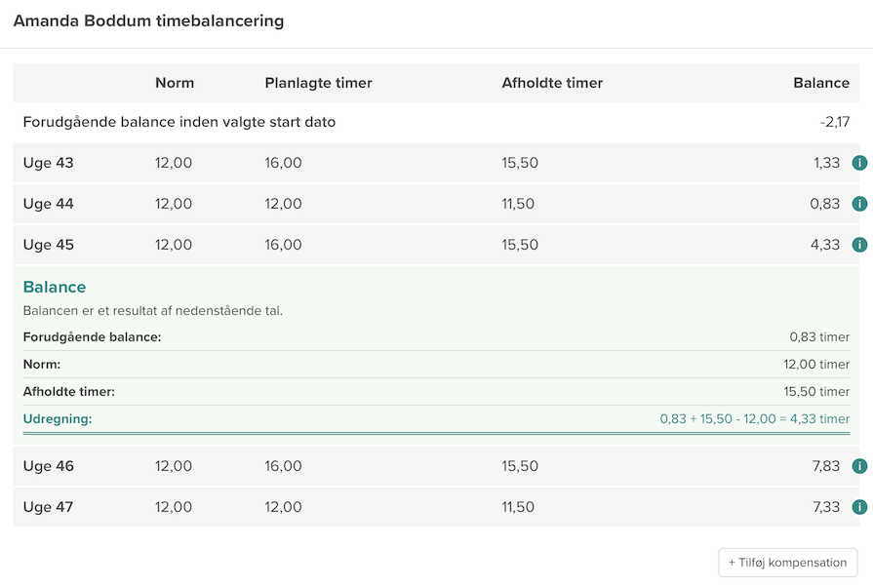Select the 'Afholdte timer' column header
Screen dimensions: 873x588
pyautogui.click(x=552, y=83)
